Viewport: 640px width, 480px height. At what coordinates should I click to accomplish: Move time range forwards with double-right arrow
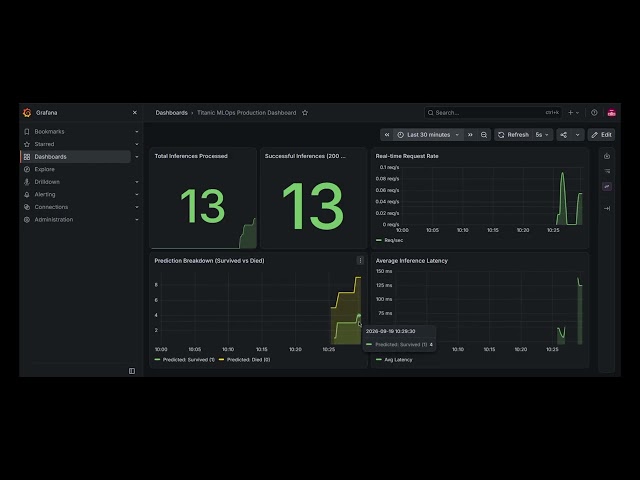(470, 135)
